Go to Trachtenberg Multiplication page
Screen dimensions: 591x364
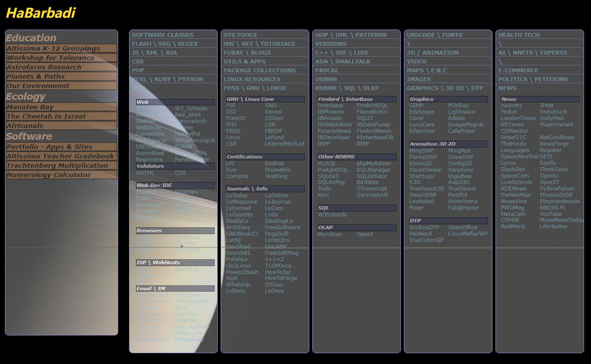pos(62,165)
